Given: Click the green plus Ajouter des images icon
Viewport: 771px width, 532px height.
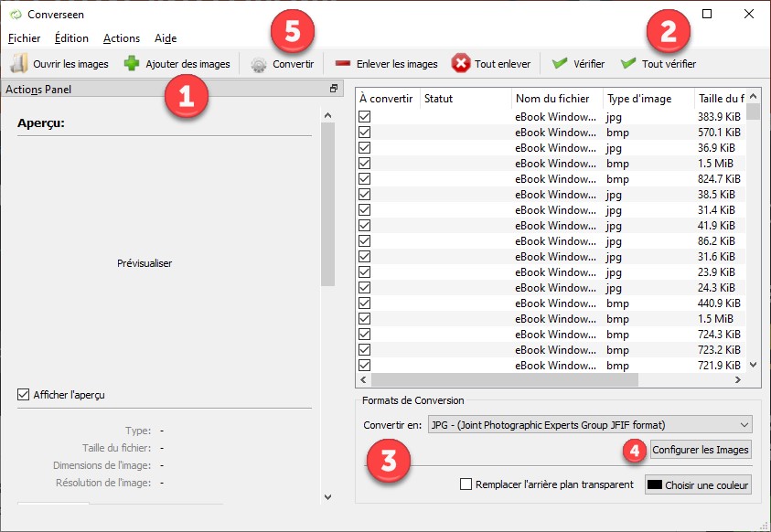Looking at the screenshot, I should [x=132, y=64].
